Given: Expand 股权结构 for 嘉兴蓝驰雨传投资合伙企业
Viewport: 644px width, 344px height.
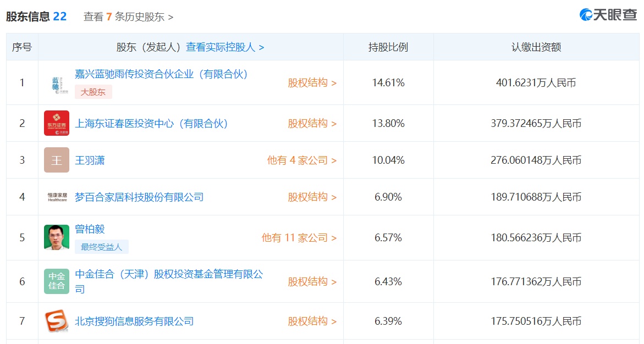Looking at the screenshot, I should click(312, 83).
